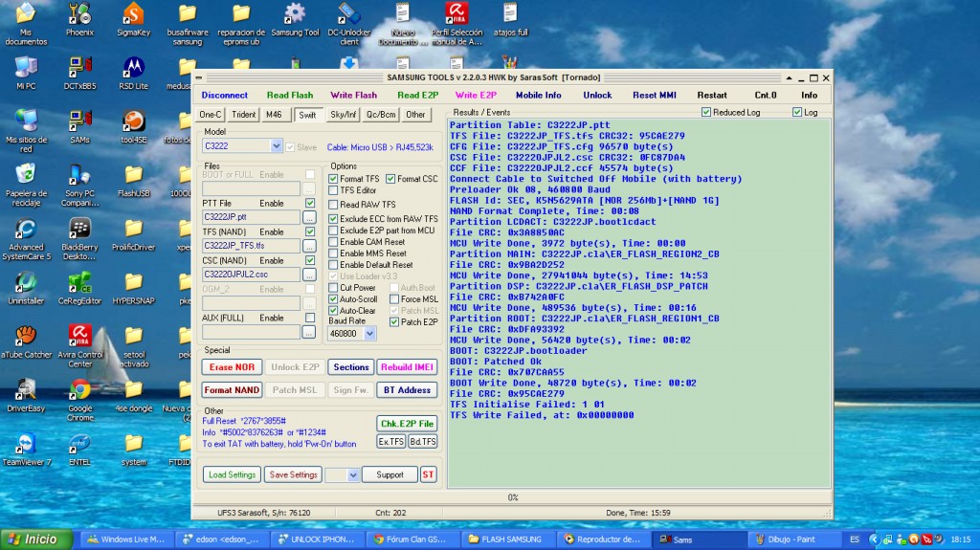Open the Baud Rate 460800 dropdown

point(369,333)
